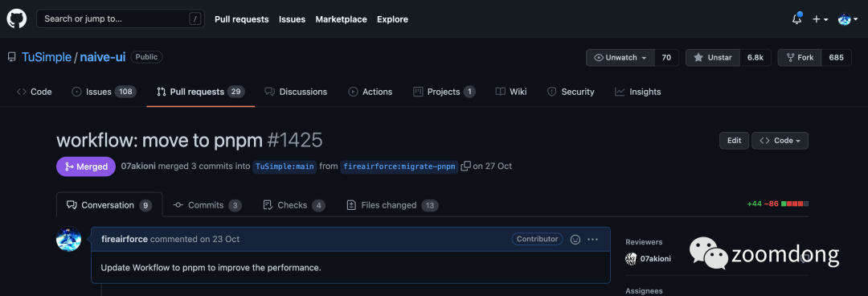Focus the Search or jump to field
This screenshot has width=868, height=296.
[120, 18]
